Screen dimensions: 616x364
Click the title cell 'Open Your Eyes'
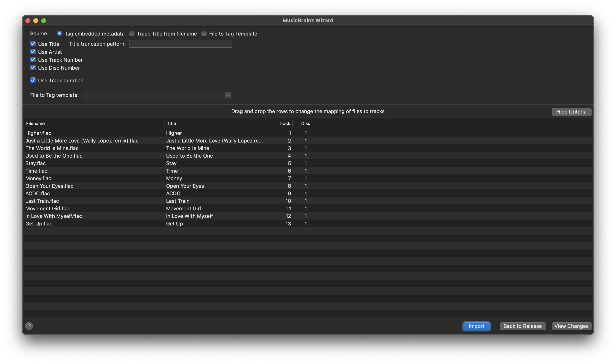185,186
